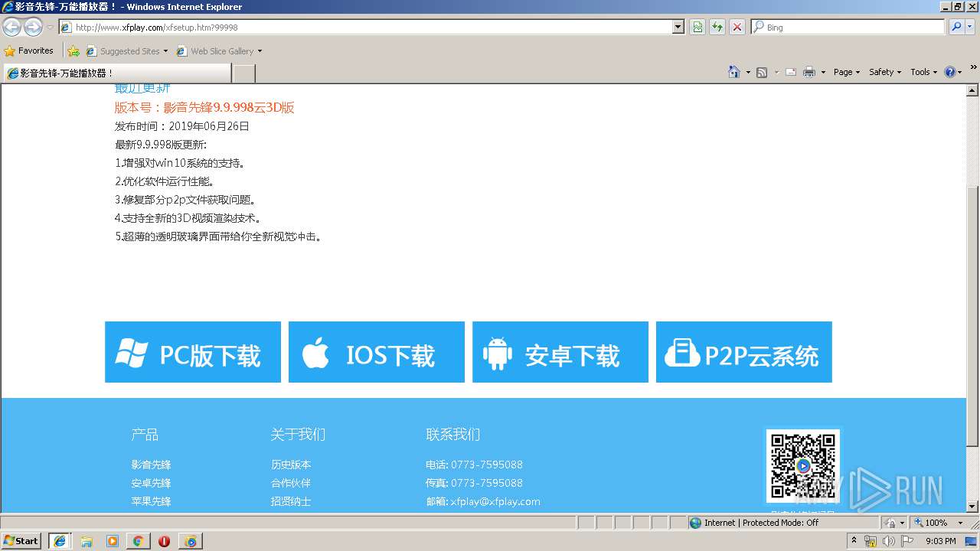The image size is (980, 551).
Task: Download PC版下载 Windows version
Action: click(x=193, y=352)
